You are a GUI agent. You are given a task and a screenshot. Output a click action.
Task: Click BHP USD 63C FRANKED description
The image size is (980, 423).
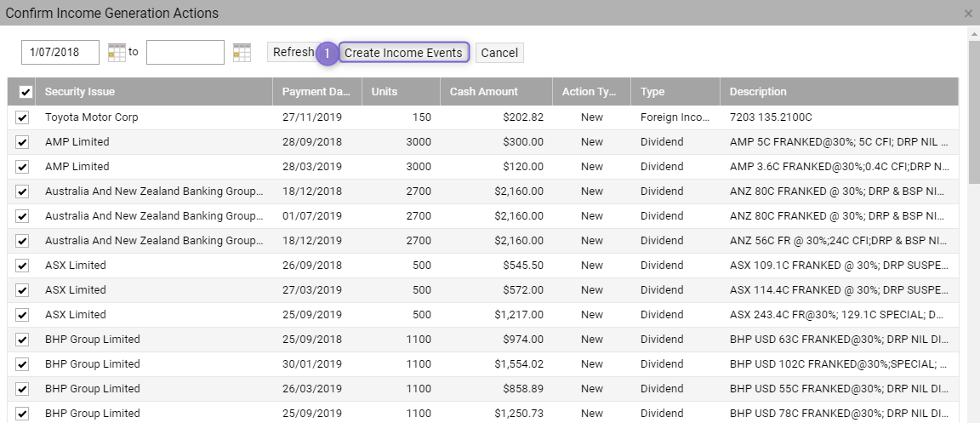point(840,339)
